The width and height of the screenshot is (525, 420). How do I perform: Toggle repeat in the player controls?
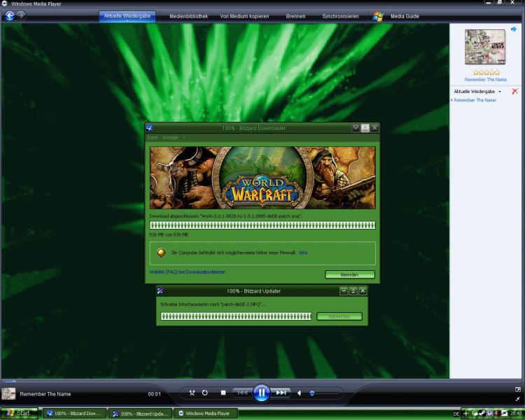click(x=205, y=393)
